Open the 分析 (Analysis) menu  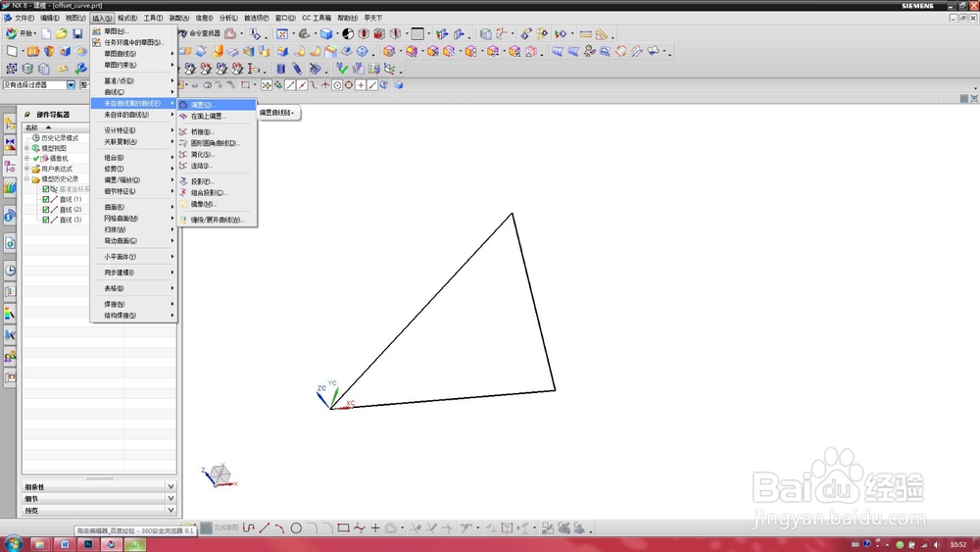coord(228,18)
